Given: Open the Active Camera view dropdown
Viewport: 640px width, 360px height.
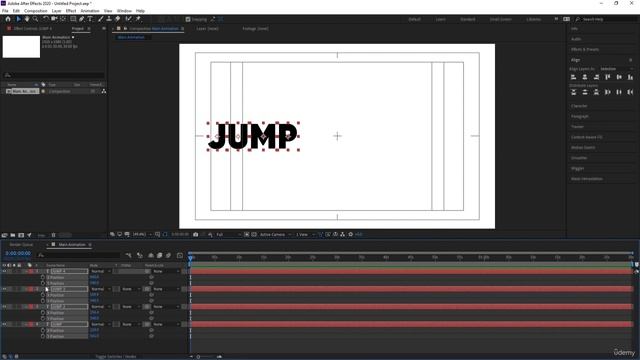Looking at the screenshot, I should click(276, 235).
